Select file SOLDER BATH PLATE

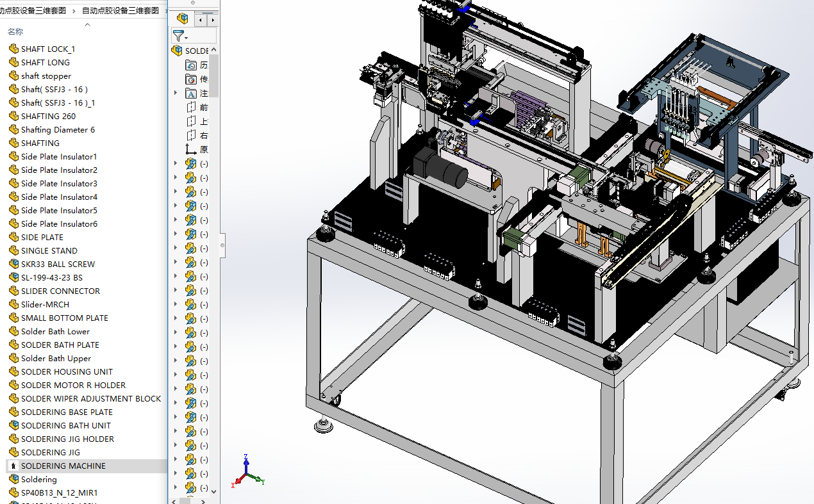[x=60, y=345]
